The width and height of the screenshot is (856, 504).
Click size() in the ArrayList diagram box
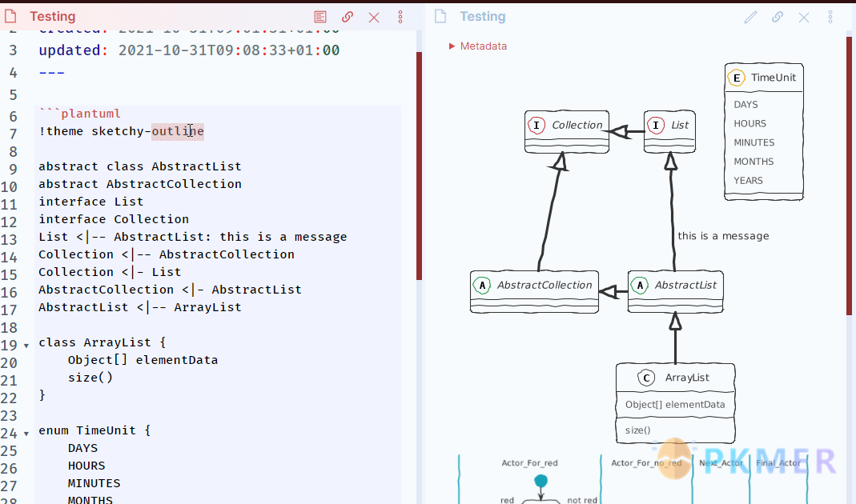(x=637, y=430)
